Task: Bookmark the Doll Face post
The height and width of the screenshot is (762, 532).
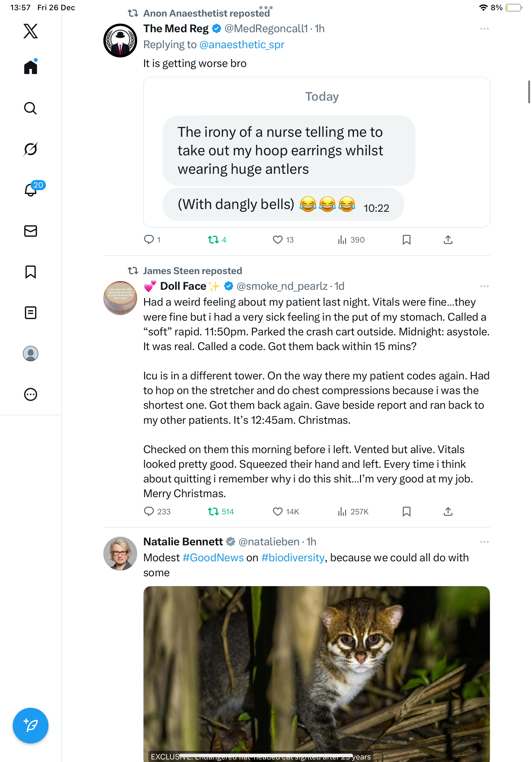Action: point(406,512)
